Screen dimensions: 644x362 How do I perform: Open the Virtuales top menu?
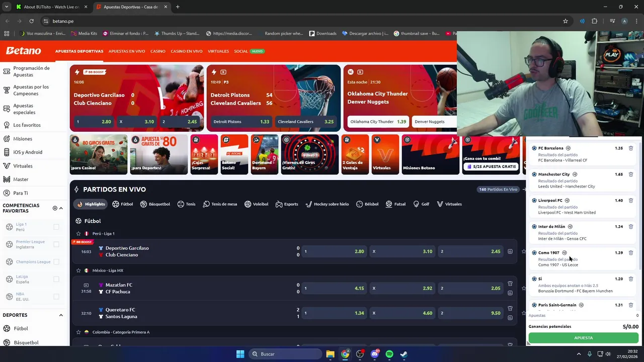(218, 51)
